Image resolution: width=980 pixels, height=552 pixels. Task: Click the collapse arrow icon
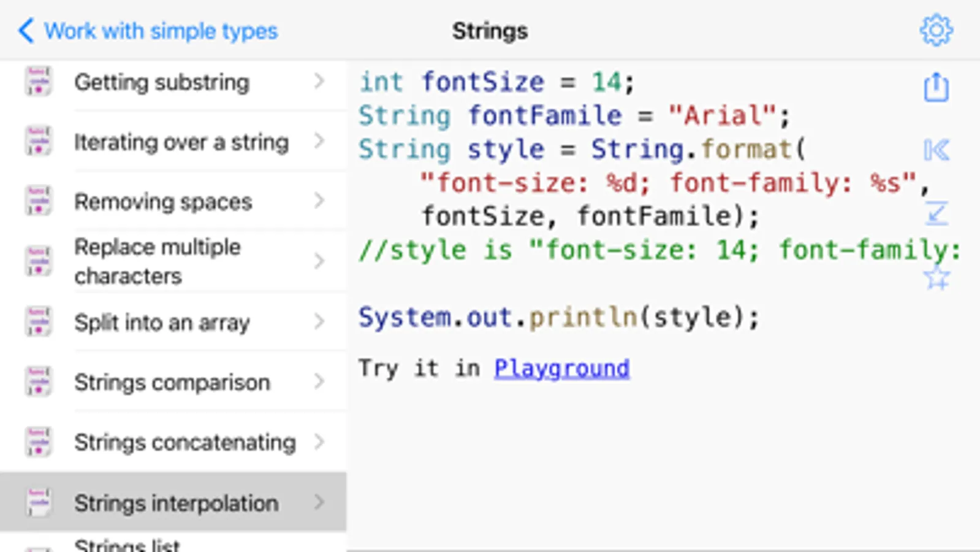point(936,213)
